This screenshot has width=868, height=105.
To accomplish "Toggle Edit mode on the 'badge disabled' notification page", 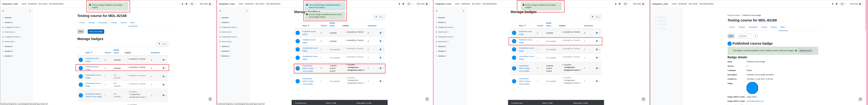I will [644, 4].
